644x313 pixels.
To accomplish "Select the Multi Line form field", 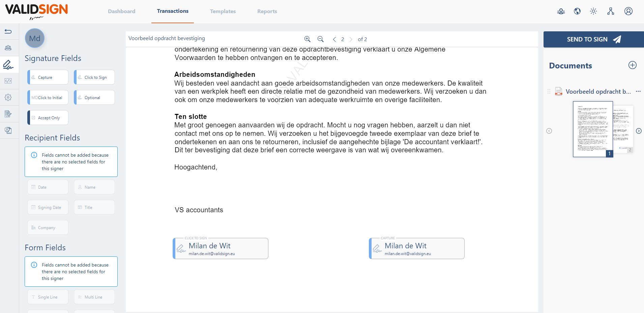I will (94, 297).
